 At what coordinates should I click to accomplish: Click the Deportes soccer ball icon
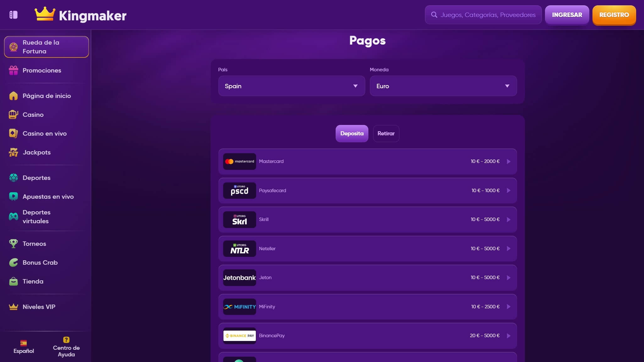pyautogui.click(x=14, y=178)
